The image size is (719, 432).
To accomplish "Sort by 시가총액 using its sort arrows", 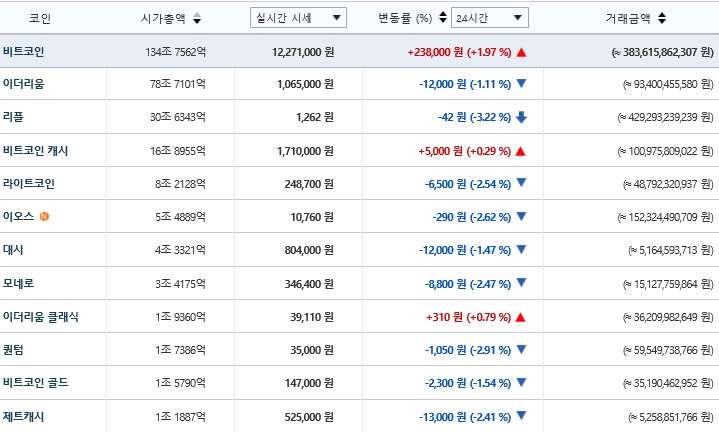I will [x=197, y=18].
